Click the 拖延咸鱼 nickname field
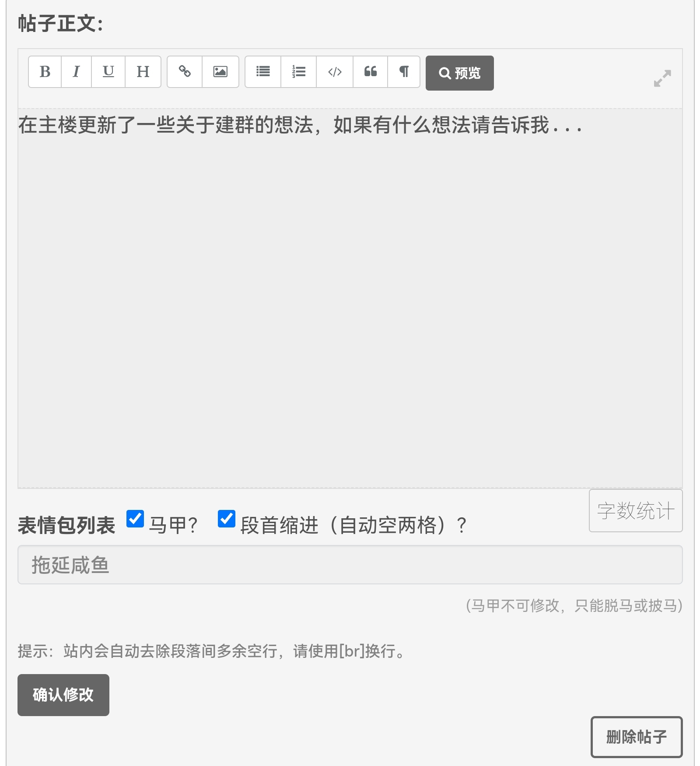The width and height of the screenshot is (700, 766). click(x=350, y=565)
